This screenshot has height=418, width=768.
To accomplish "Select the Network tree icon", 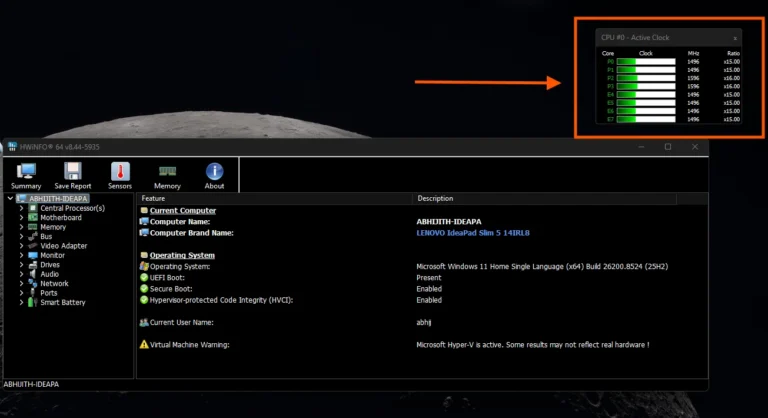I will pyautogui.click(x=33, y=283).
